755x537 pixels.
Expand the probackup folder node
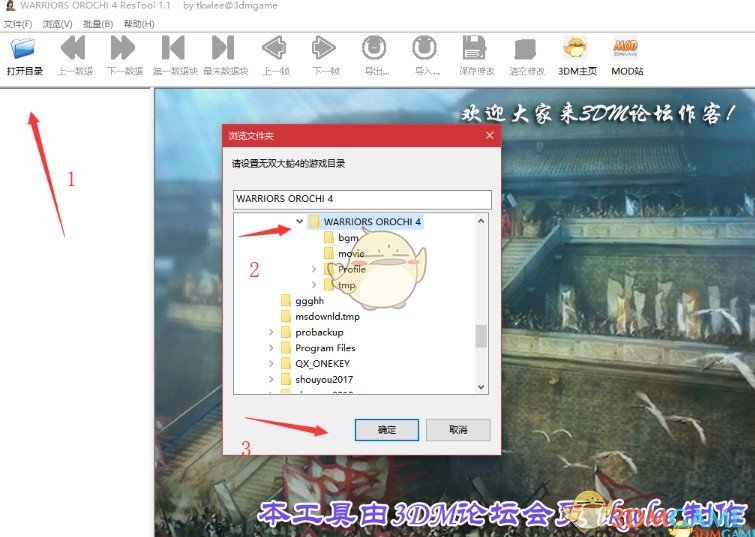271,332
